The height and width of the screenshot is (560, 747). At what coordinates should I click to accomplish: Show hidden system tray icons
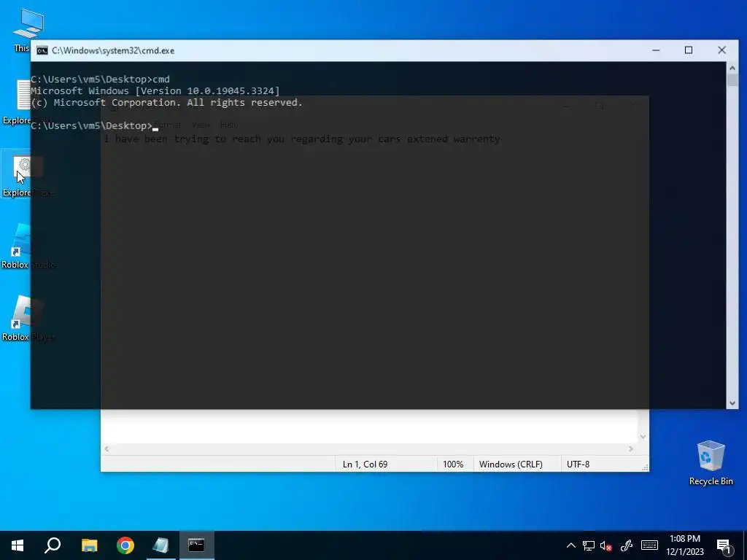tap(570, 545)
